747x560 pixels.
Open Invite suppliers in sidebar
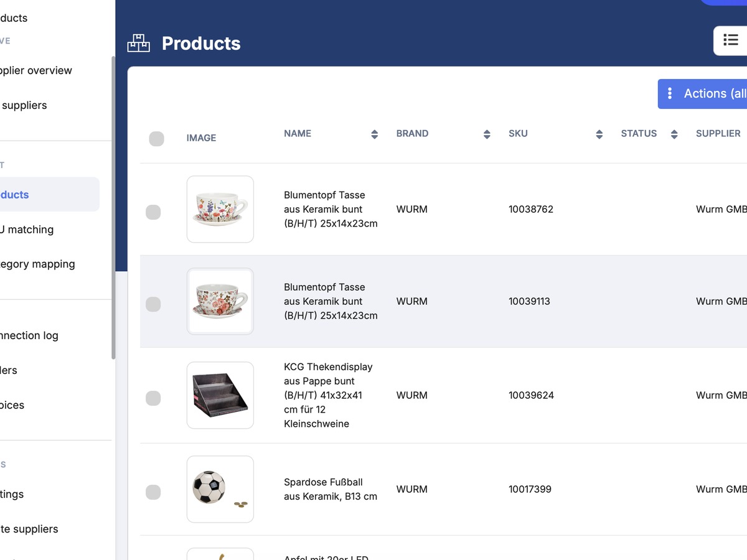(29, 529)
